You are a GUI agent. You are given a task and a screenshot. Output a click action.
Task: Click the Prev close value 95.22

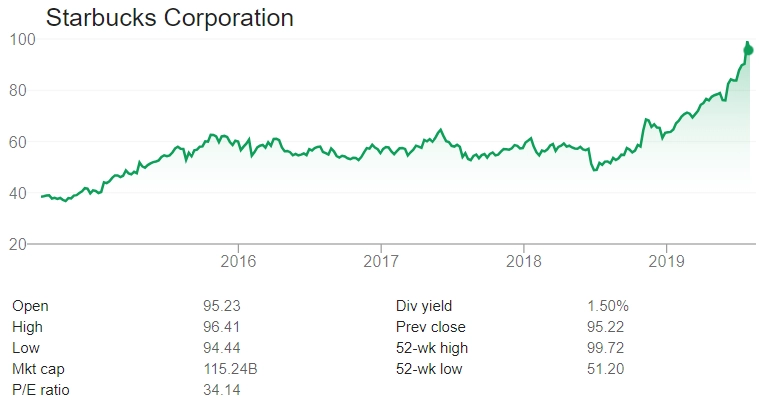tap(606, 327)
